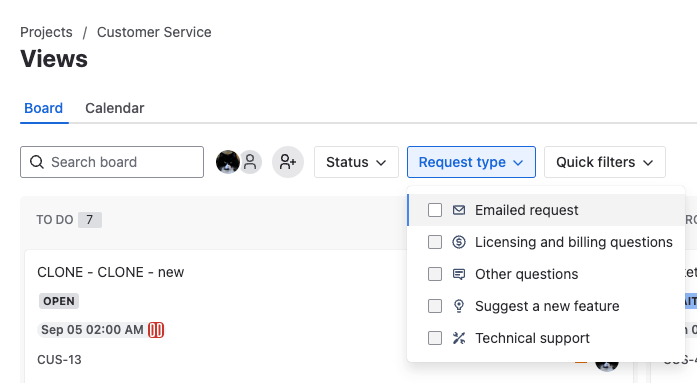Screen dimensions: 697x383
Task: Check the Technical support checkbox
Action: (435, 338)
